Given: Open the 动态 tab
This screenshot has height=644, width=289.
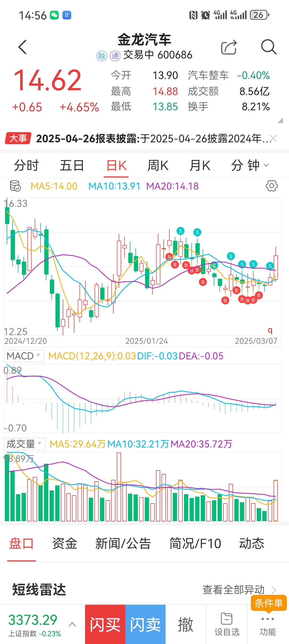Looking at the screenshot, I should [x=252, y=543].
